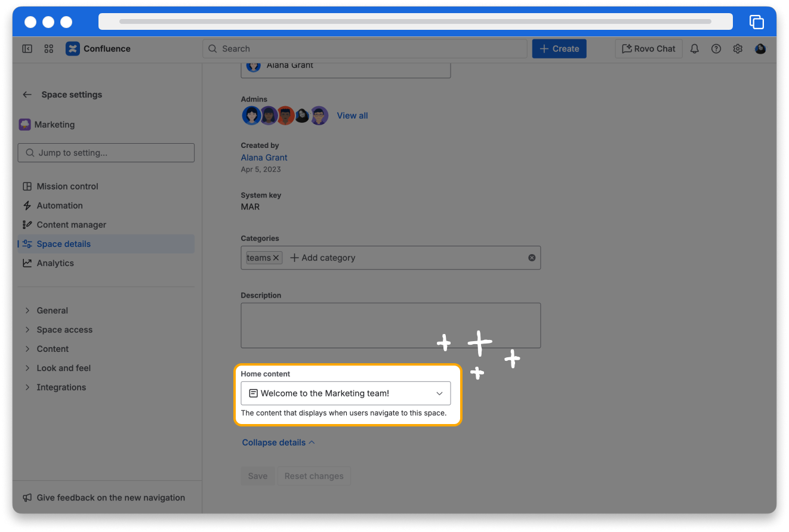Click the sidebar collapse icon
789x532 pixels.
click(x=27, y=49)
